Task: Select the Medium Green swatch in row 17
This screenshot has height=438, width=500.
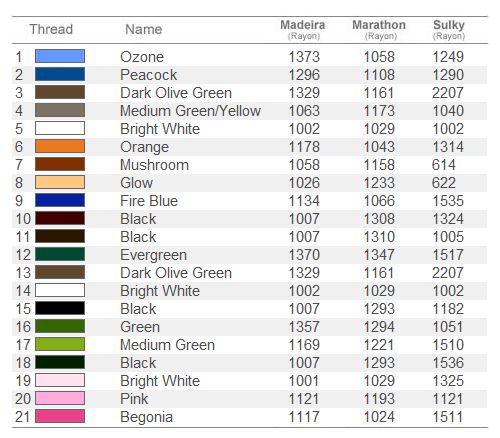Action: pos(60,344)
